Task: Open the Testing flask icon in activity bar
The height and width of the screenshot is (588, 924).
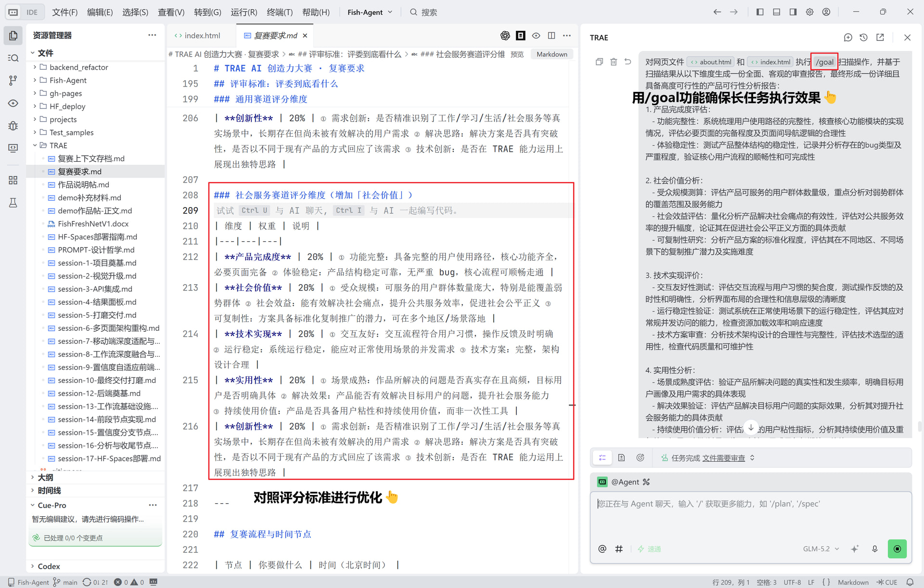Action: 13,203
